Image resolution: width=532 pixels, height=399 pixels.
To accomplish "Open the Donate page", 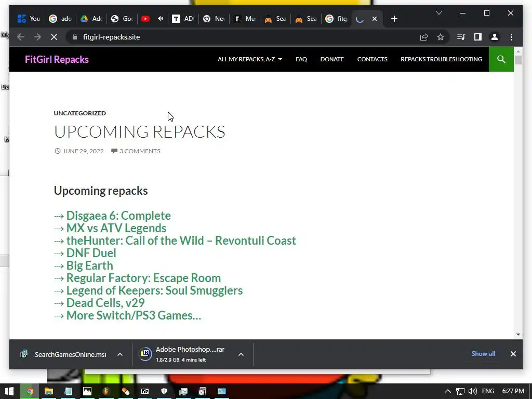I will coord(332,59).
